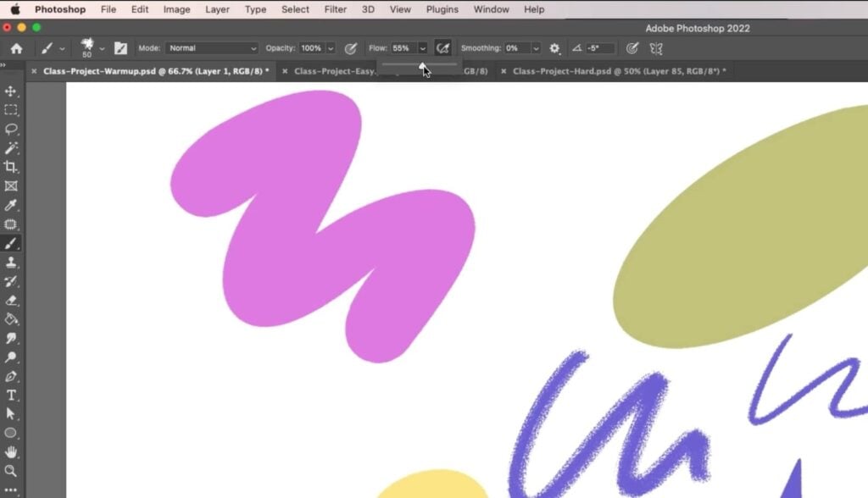
Task: Toggle pressure for size button
Action: pos(632,48)
